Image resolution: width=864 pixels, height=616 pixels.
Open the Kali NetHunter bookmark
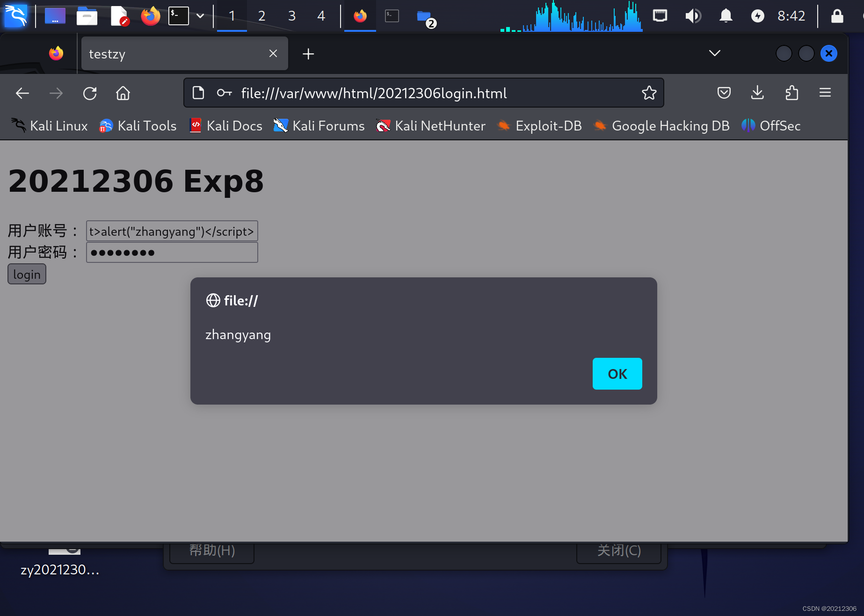(431, 125)
